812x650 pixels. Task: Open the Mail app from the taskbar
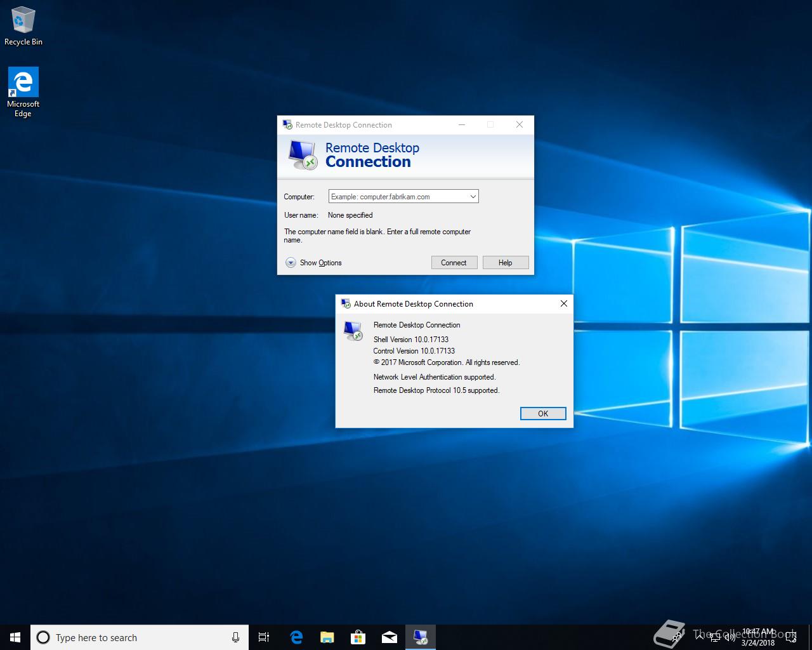[389, 637]
